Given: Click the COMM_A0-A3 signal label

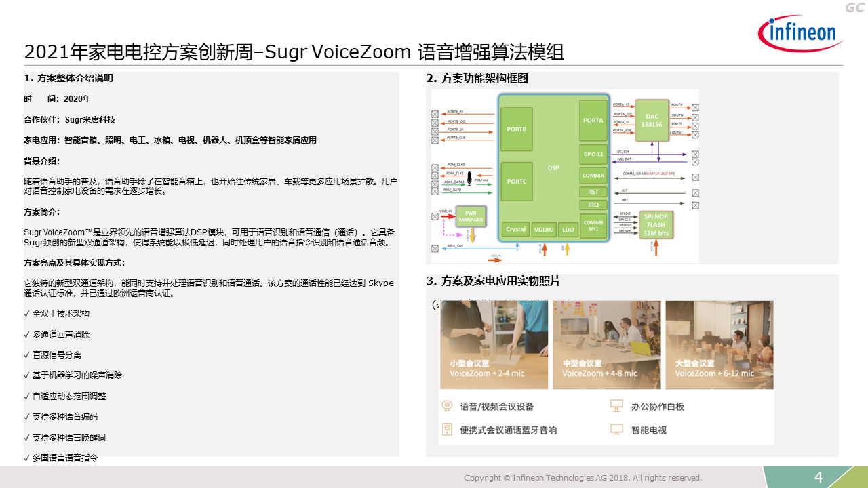Looking at the screenshot, I should tap(648, 174).
